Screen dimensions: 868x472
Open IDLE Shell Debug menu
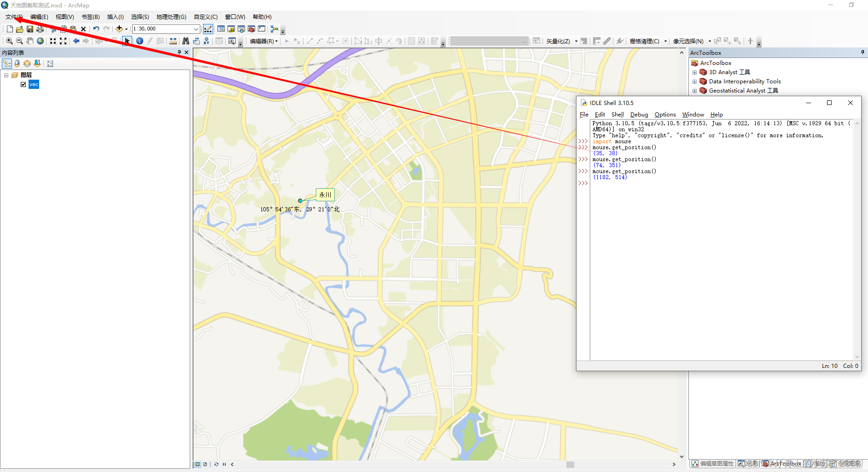(x=639, y=115)
